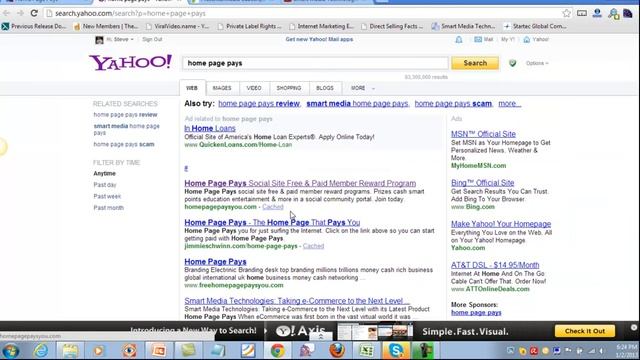This screenshot has width=640, height=360.
Task: Open the Get new Yahoo! Mail apps link
Action: tap(319, 40)
